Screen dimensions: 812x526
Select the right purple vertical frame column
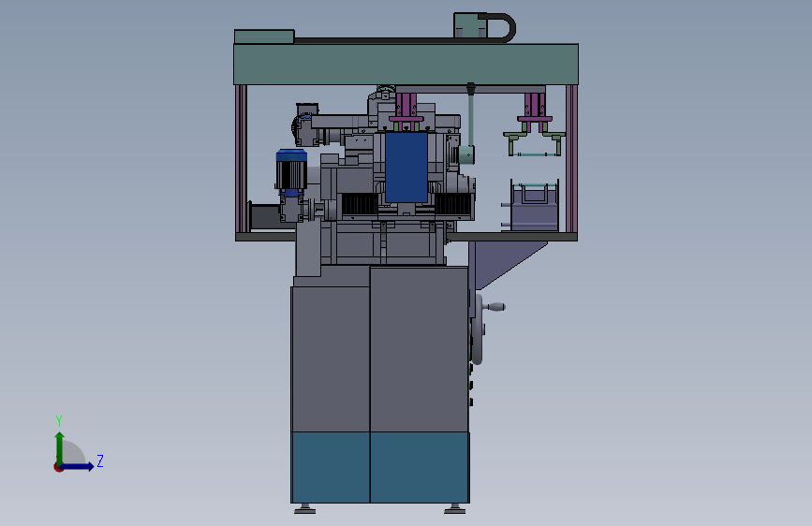[571, 158]
